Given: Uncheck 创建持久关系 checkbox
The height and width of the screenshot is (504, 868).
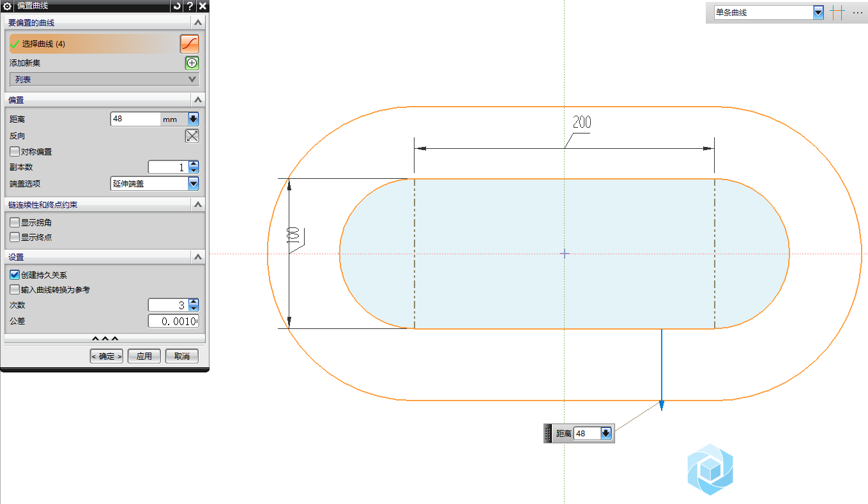Looking at the screenshot, I should (x=15, y=275).
